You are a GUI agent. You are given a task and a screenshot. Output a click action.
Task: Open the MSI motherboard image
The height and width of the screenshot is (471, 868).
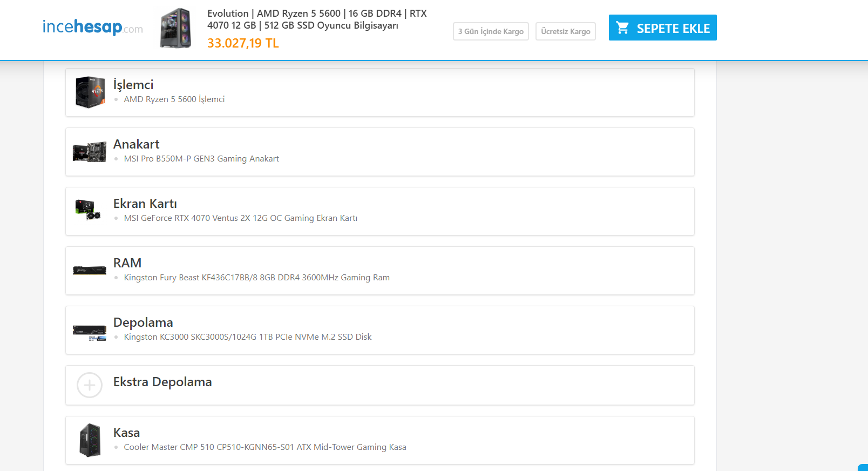tap(90, 152)
